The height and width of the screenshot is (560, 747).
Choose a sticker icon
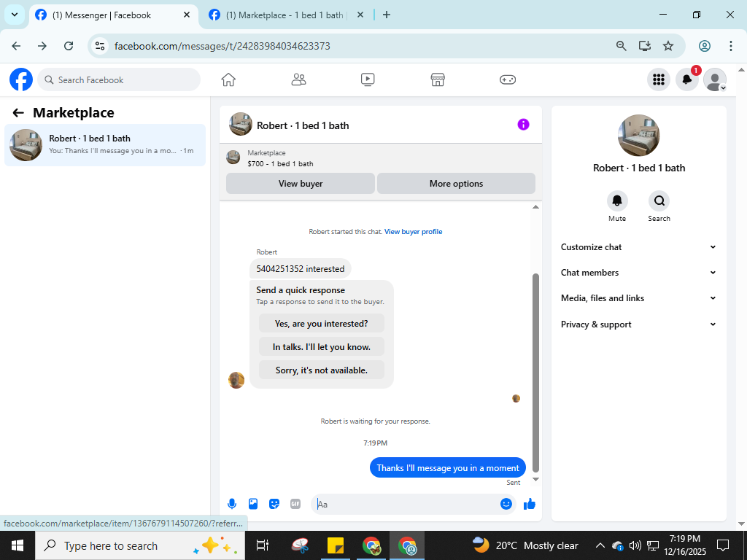click(x=274, y=504)
